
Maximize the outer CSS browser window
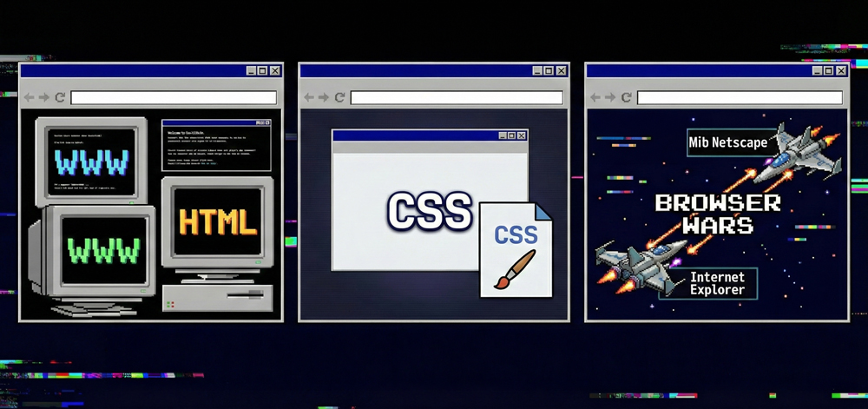coord(549,70)
